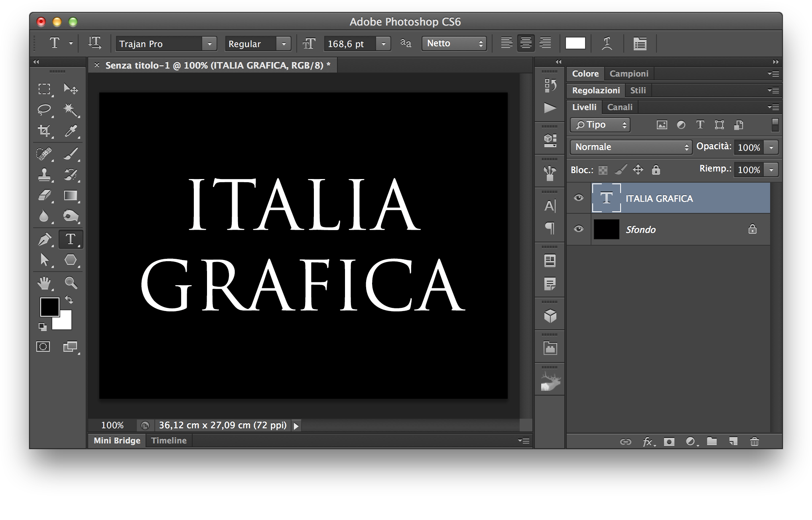Open the History panel icon
This screenshot has width=812, height=520.
click(x=550, y=85)
